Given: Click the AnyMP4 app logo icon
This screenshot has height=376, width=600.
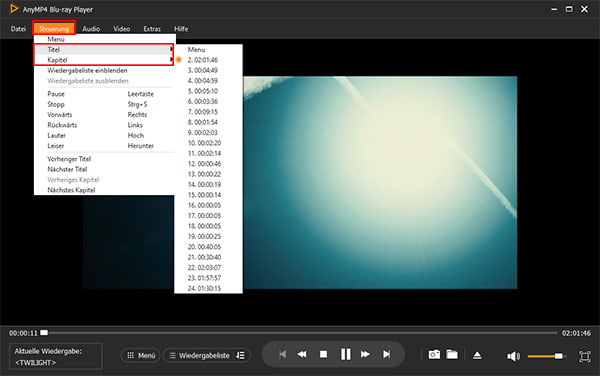Looking at the screenshot, I should click(x=14, y=9).
